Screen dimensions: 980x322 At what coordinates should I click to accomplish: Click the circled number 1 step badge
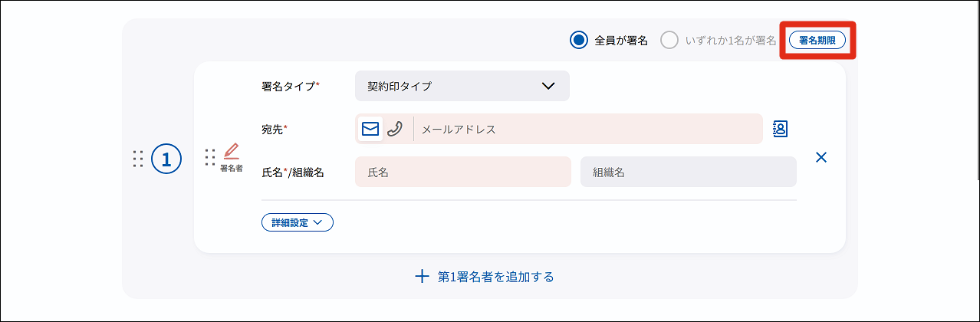(166, 159)
